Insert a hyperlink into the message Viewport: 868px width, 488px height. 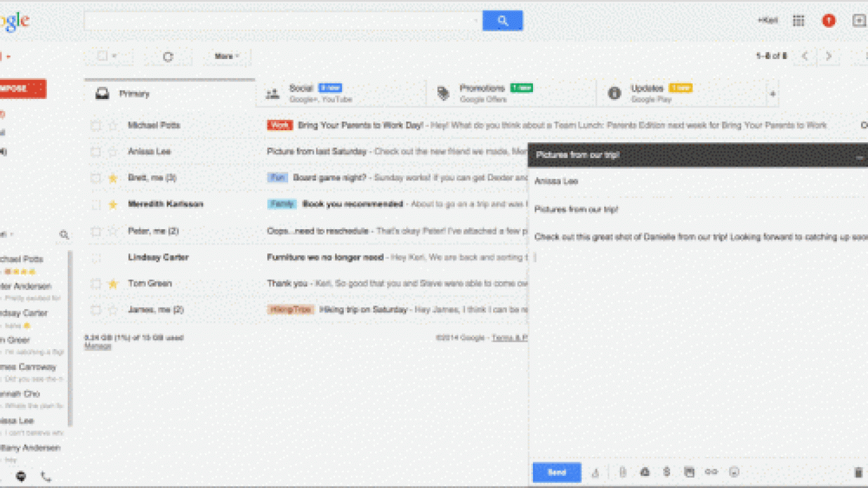(711, 472)
